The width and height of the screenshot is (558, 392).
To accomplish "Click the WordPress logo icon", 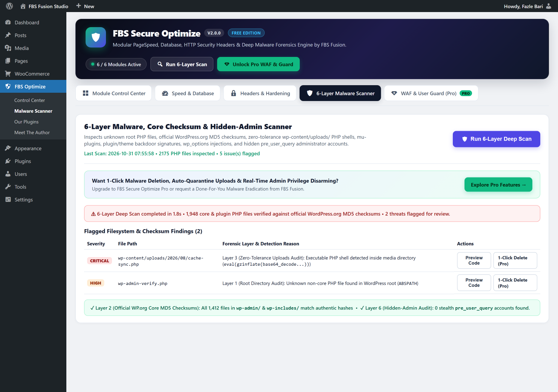I will pyautogui.click(x=9, y=6).
